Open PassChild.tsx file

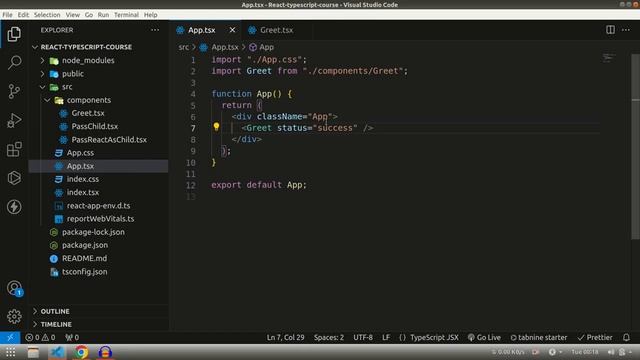(x=95, y=127)
